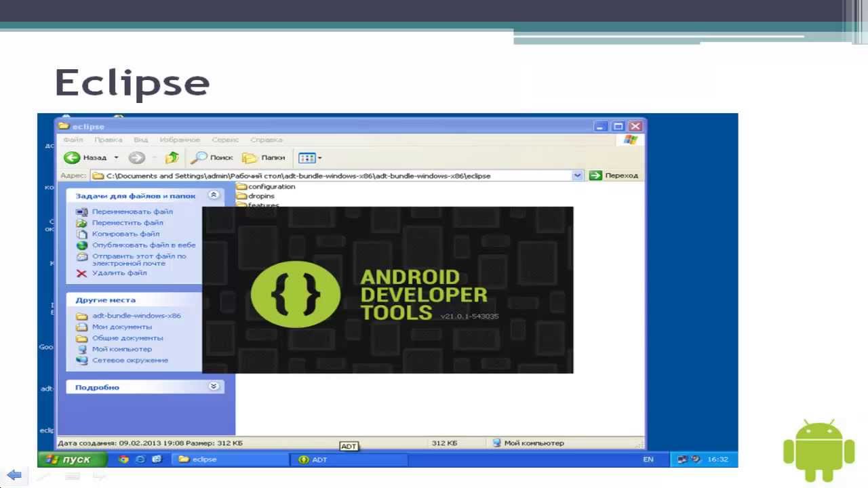Open the Избранное menu
The height and width of the screenshot is (488, 868).
[x=180, y=140]
